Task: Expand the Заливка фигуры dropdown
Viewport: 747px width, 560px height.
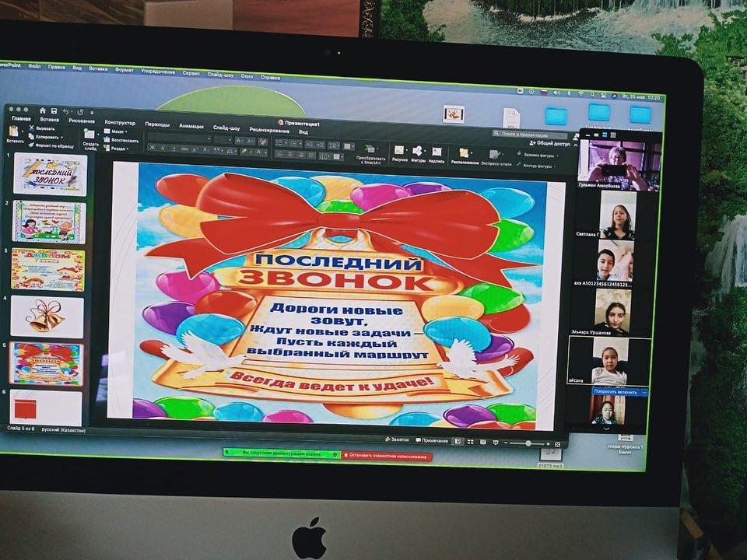Action: [557, 156]
